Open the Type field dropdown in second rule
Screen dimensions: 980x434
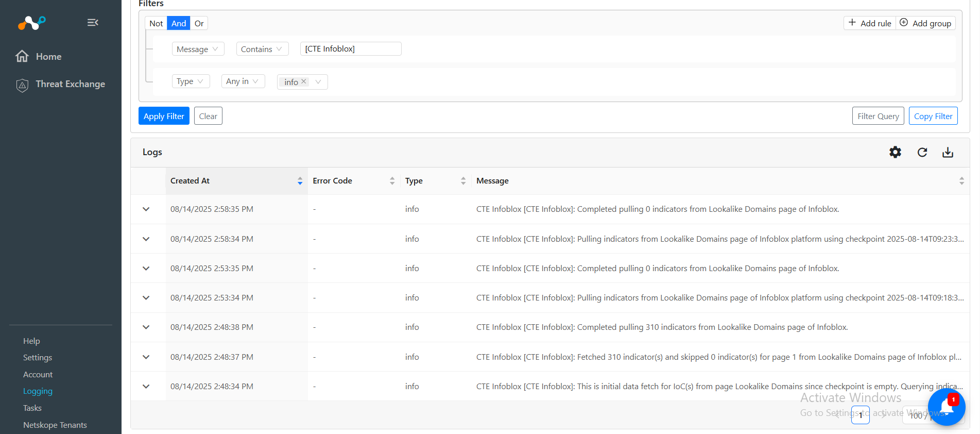(x=191, y=81)
